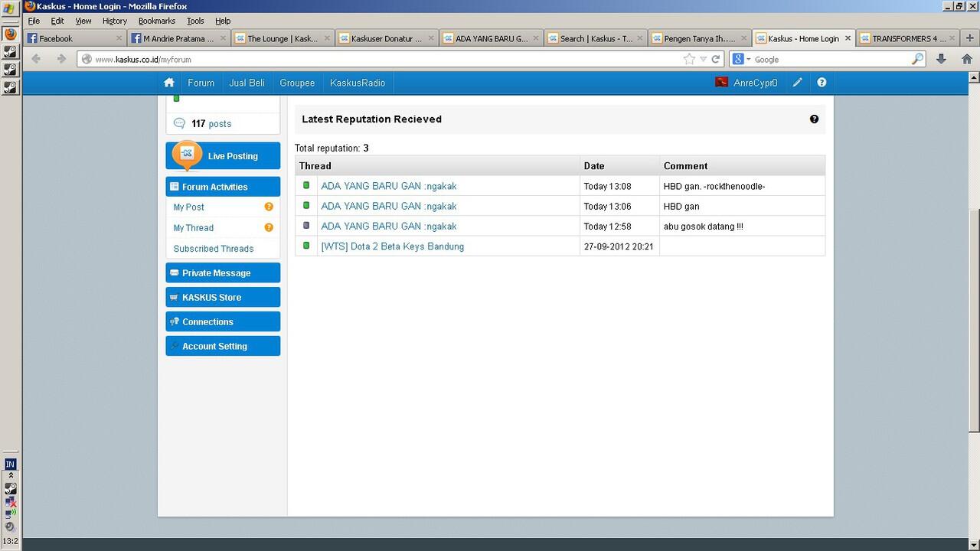This screenshot has height=551, width=980.
Task: Go to Subscribed Threads
Action: [213, 249]
